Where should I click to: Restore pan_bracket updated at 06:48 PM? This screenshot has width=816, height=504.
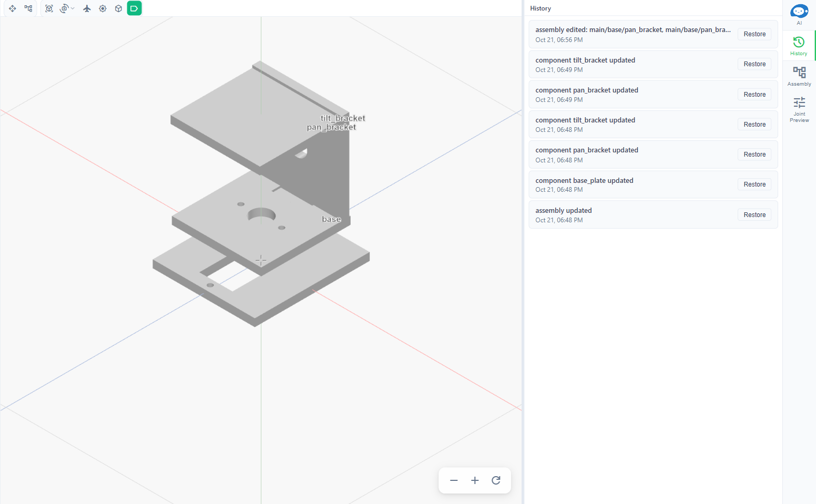(x=754, y=155)
